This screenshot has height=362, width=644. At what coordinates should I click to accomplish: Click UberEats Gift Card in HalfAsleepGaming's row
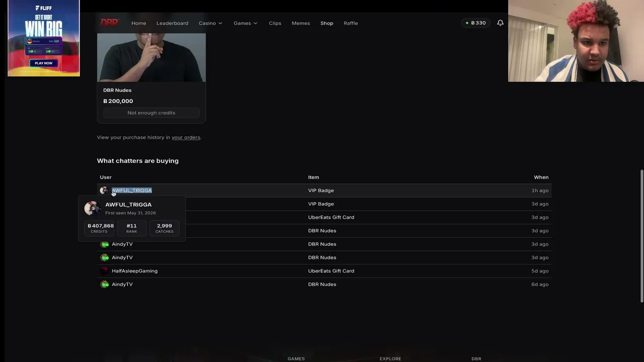[331, 270]
